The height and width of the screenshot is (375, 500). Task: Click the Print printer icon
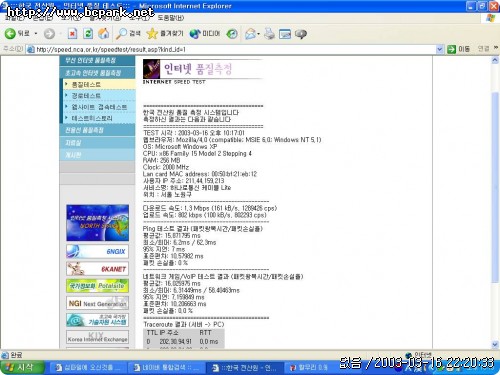click(x=269, y=34)
